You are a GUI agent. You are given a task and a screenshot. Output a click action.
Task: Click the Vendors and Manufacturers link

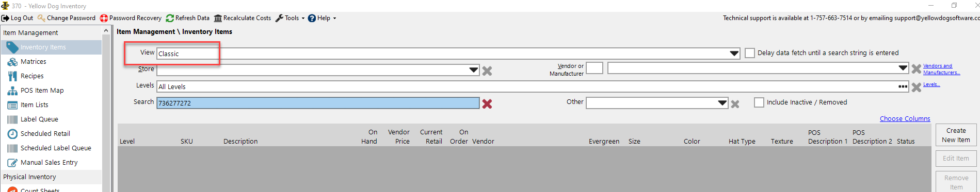(x=941, y=69)
